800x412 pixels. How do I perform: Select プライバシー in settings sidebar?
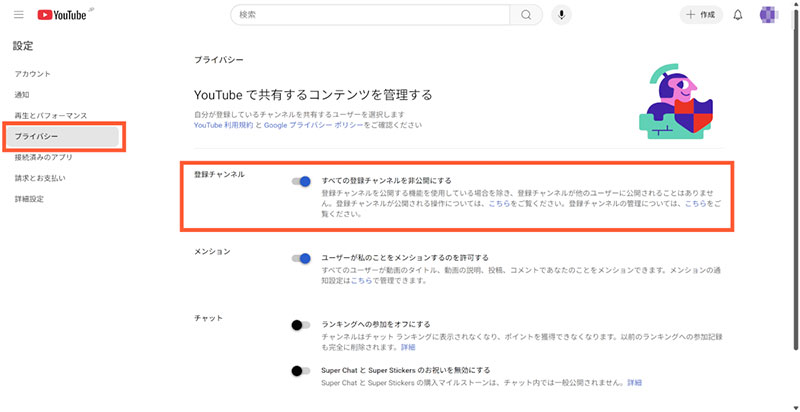[62, 137]
